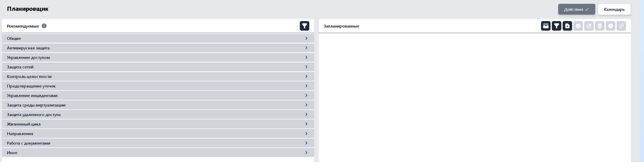
Task: Expand the Иное category
Action: (x=158, y=153)
